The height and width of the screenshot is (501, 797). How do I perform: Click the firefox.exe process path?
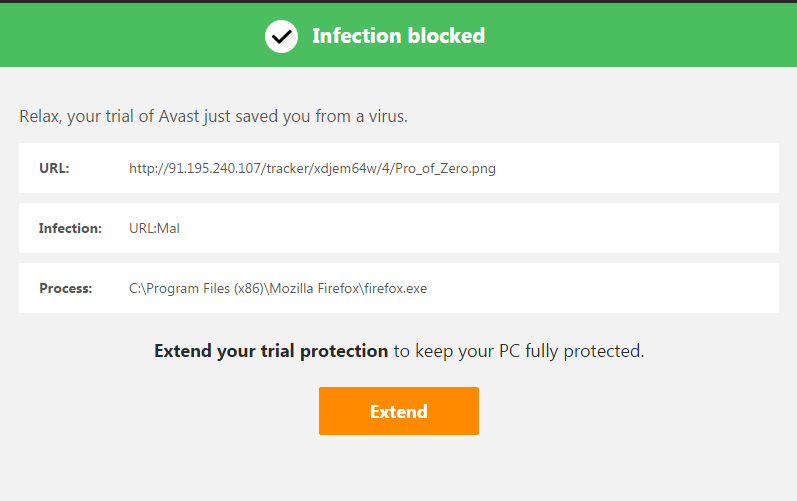coord(278,288)
